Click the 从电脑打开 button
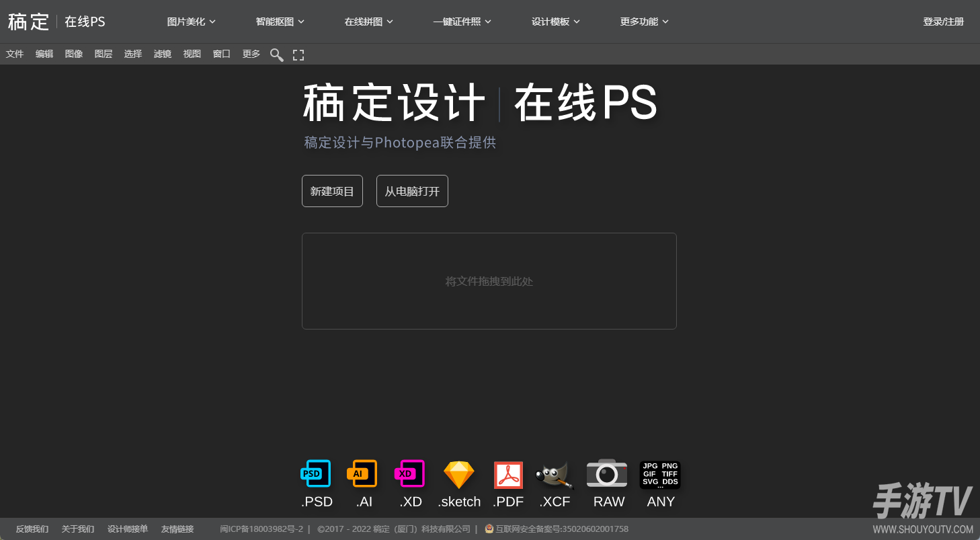This screenshot has height=540, width=980. click(412, 191)
